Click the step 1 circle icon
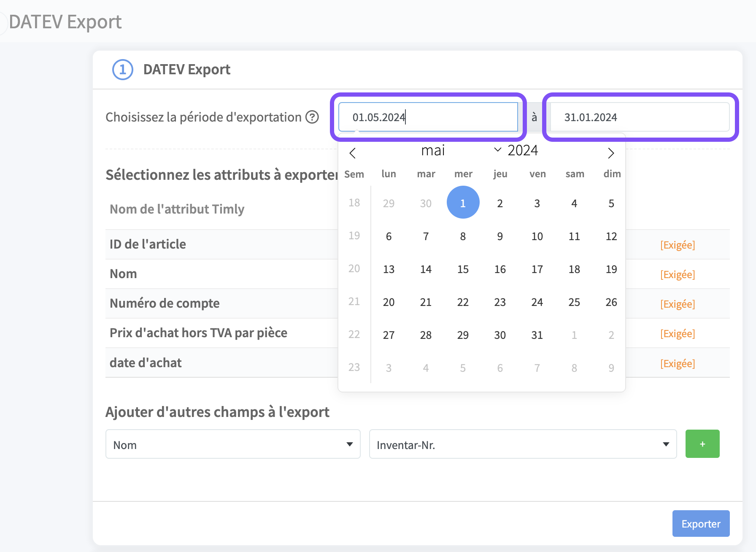The height and width of the screenshot is (552, 756). [123, 70]
